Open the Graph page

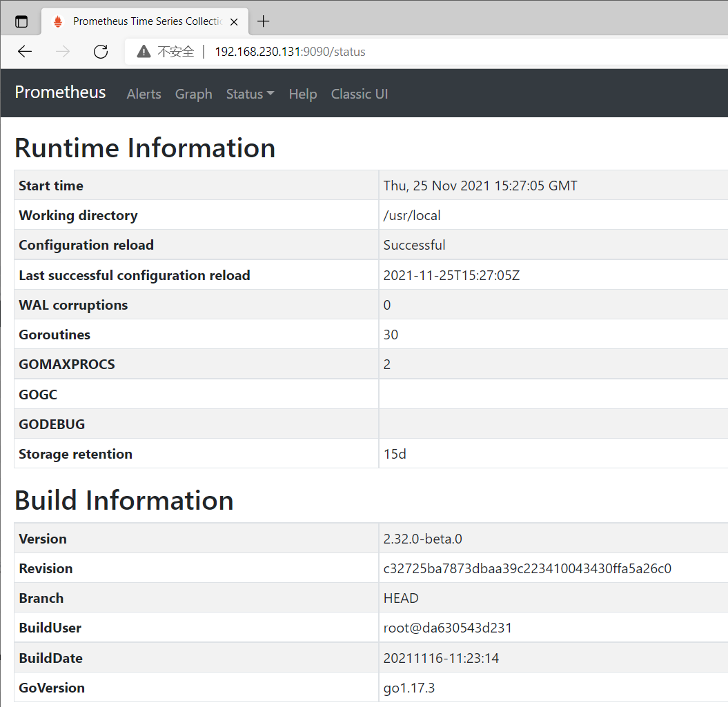click(x=194, y=94)
